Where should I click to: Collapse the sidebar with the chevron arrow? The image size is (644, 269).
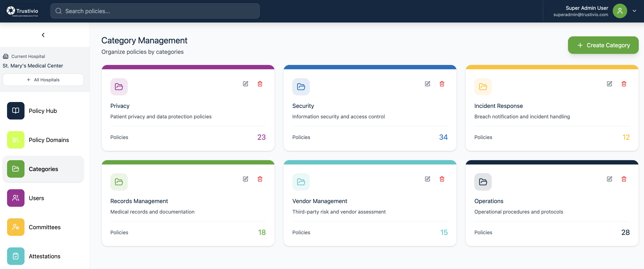(x=43, y=35)
